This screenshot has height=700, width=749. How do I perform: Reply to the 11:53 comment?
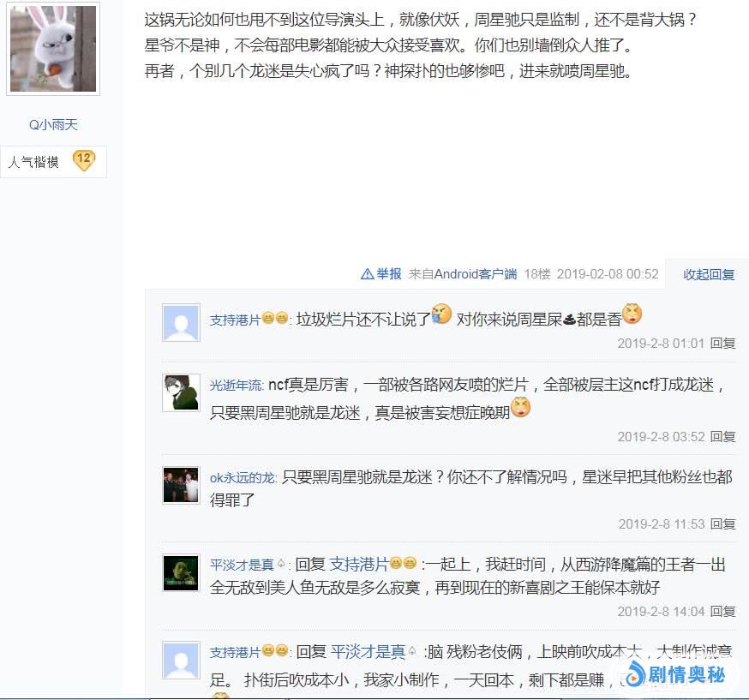coord(722,524)
